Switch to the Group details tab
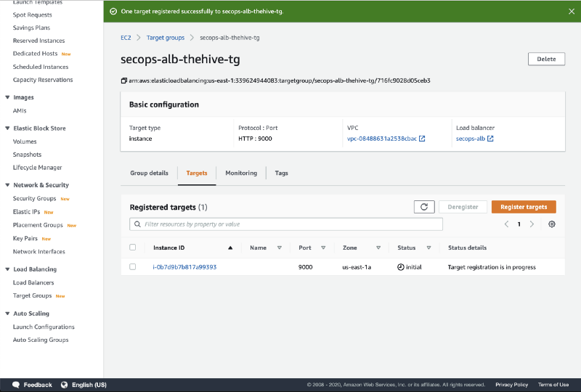This screenshot has height=392, width=581. click(149, 173)
